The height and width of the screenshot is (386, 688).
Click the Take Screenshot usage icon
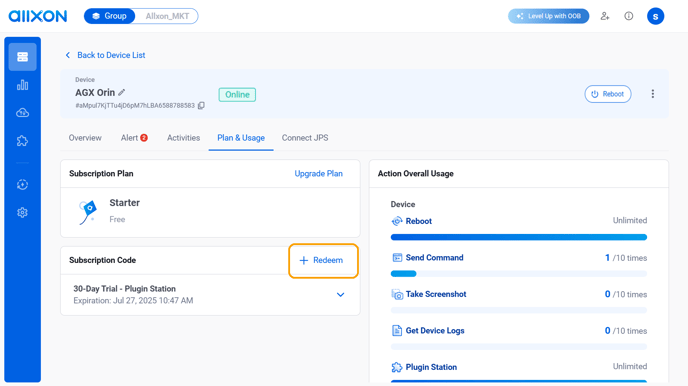pyautogui.click(x=397, y=294)
